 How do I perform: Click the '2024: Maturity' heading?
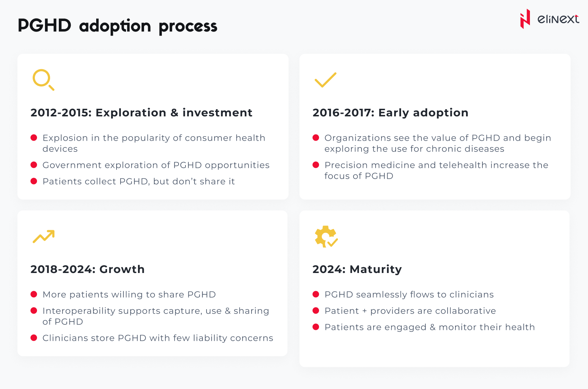click(x=357, y=269)
